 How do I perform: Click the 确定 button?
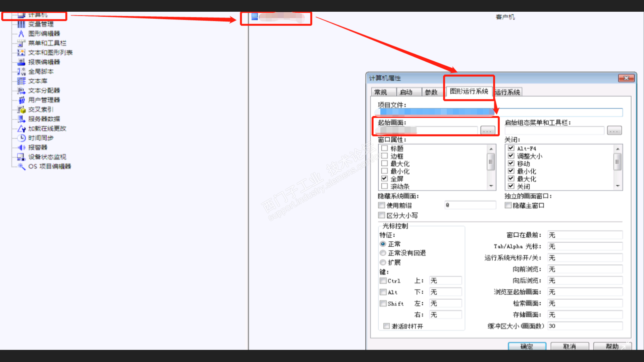tap(527, 346)
